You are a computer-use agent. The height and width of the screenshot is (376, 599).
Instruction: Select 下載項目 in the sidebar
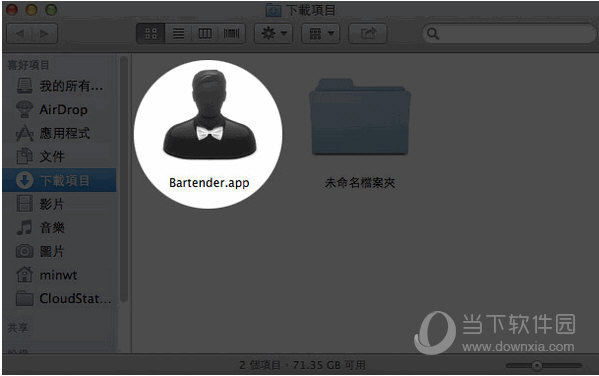60,180
